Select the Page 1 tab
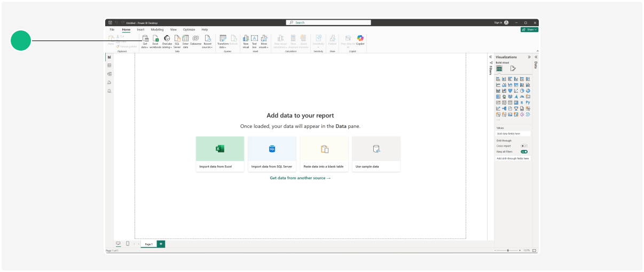644x272 pixels. coord(149,244)
